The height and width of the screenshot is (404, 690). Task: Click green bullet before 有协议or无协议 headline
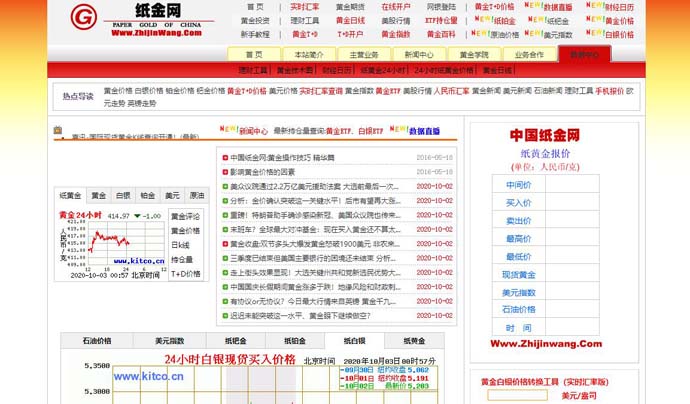[225, 301]
